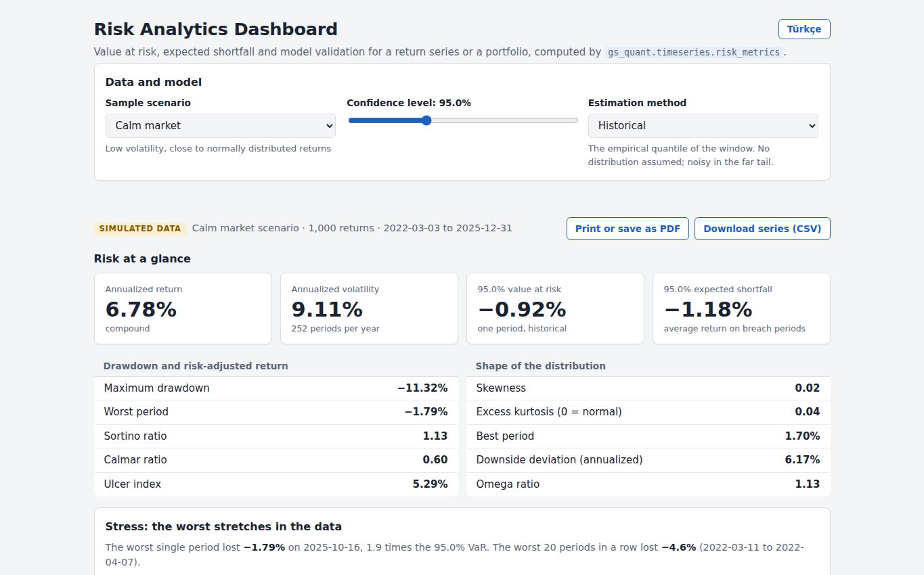This screenshot has height=575, width=924.
Task: Click the gs_quant.timeseries.risk_metrics code text
Action: (x=694, y=52)
